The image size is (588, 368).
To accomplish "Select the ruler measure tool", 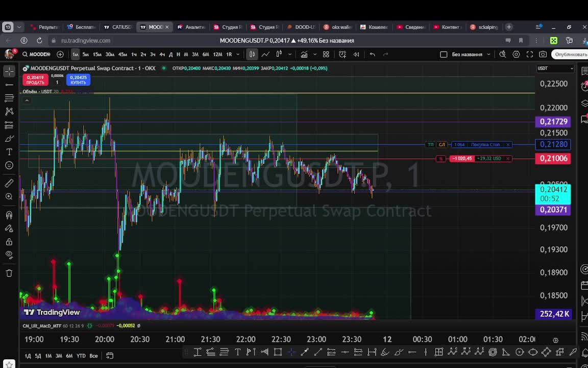I will coord(9,183).
